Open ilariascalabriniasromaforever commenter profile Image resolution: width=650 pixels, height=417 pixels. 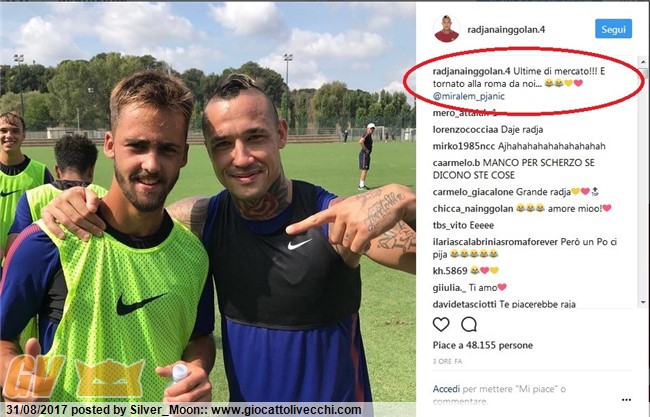[495, 242]
